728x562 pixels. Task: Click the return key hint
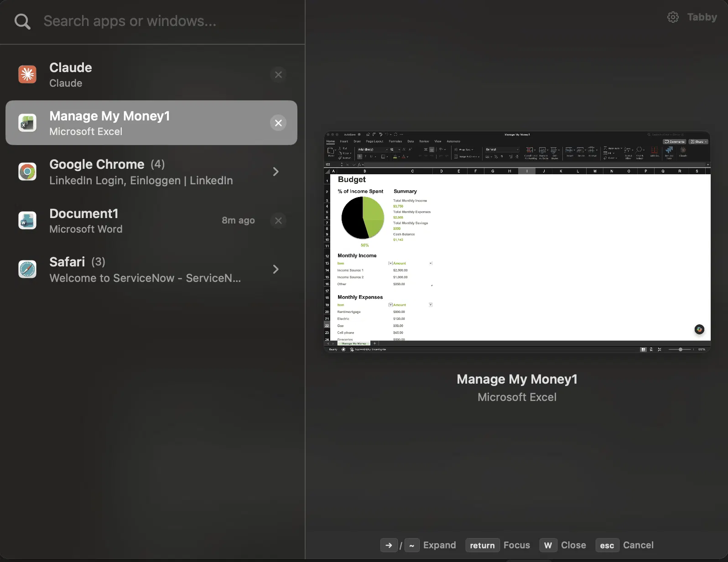[x=482, y=545]
